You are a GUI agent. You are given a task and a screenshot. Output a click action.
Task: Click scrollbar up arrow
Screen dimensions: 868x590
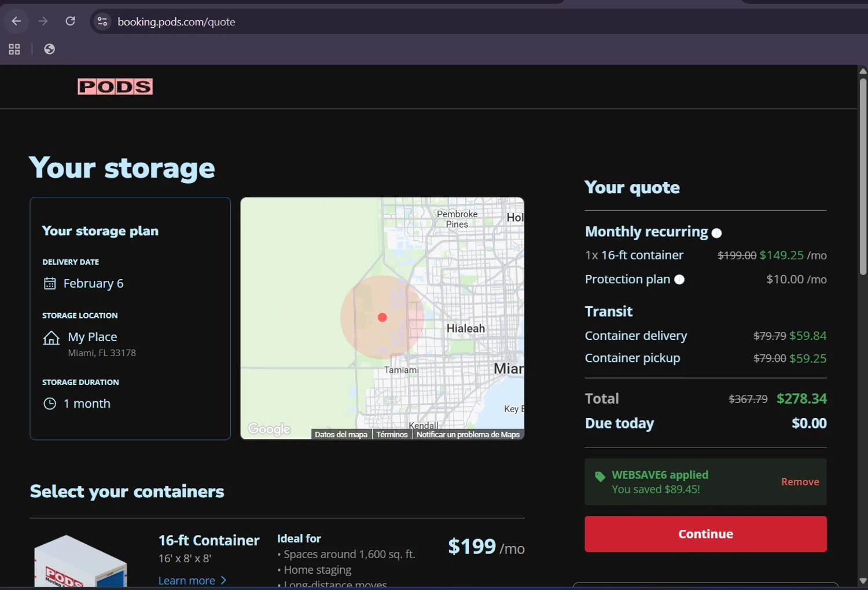point(863,71)
